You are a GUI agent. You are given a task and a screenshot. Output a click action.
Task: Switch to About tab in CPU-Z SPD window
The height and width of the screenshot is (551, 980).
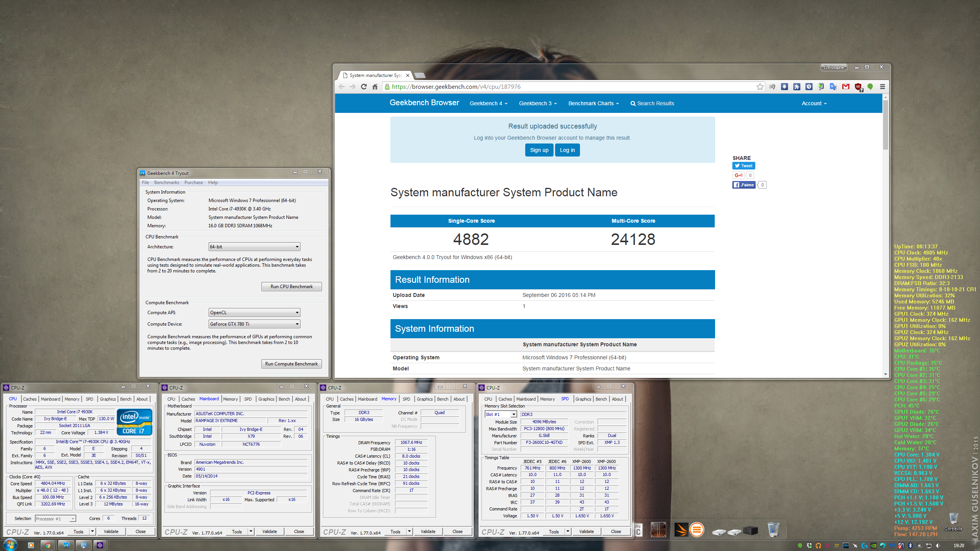point(617,399)
